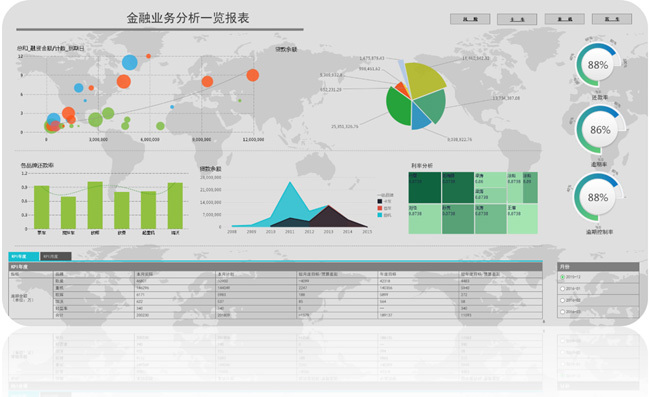Switch to the dark gray KPI月度 tab
The width and height of the screenshot is (650, 397).
(x=56, y=257)
